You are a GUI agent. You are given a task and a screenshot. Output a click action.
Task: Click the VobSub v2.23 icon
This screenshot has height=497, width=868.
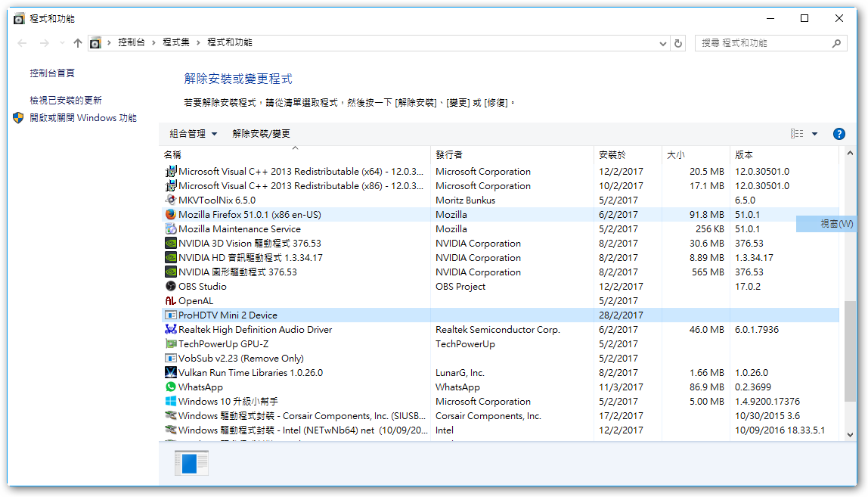(171, 359)
